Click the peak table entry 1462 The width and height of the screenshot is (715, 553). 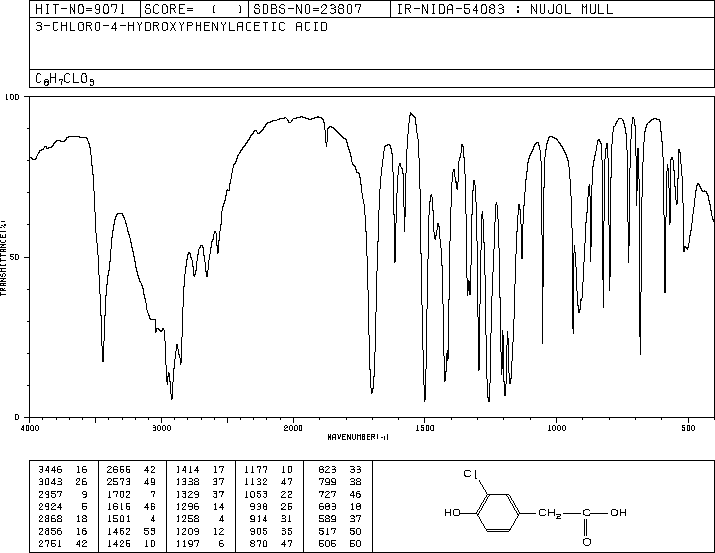[x=119, y=532]
